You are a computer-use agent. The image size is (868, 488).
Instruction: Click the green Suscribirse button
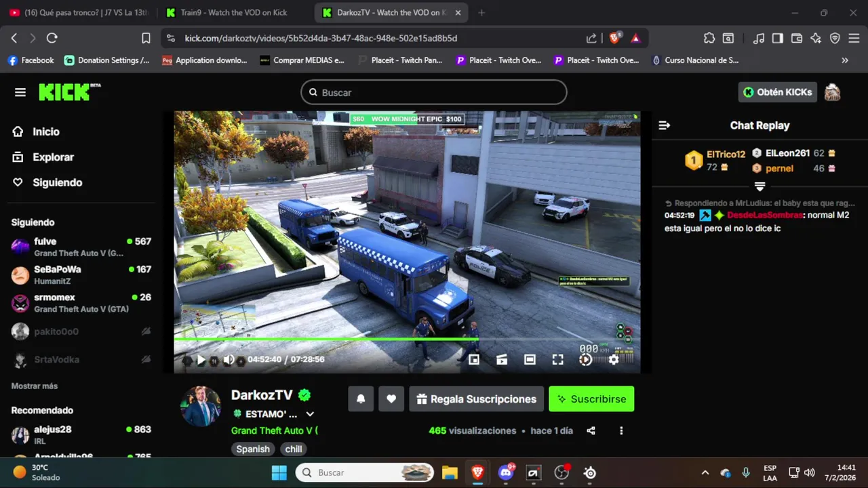tap(591, 399)
